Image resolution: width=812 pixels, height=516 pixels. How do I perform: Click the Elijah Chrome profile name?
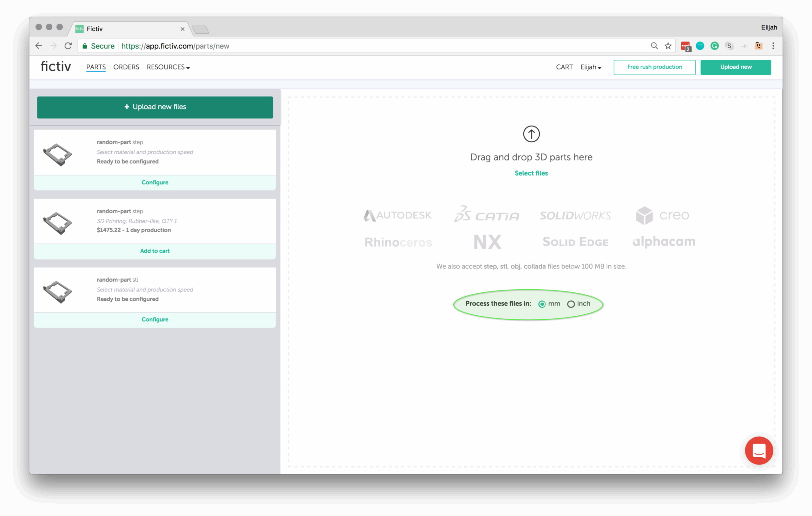[769, 27]
